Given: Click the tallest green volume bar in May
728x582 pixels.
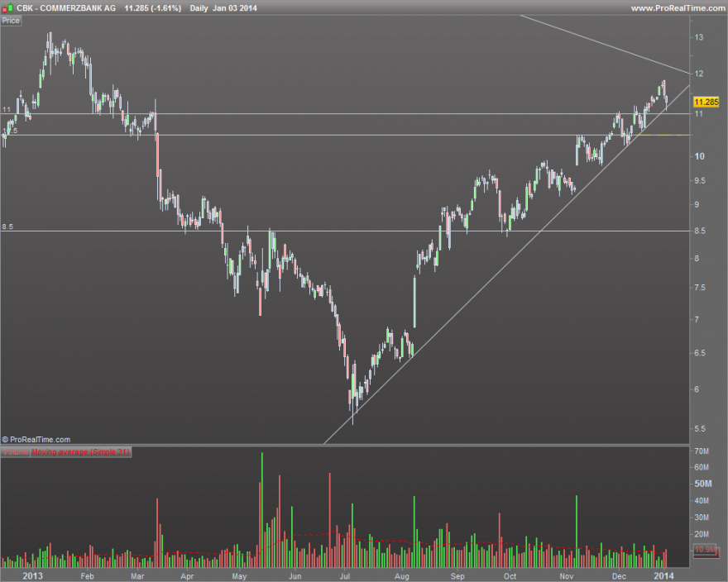Looking at the screenshot, I should (x=262, y=509).
